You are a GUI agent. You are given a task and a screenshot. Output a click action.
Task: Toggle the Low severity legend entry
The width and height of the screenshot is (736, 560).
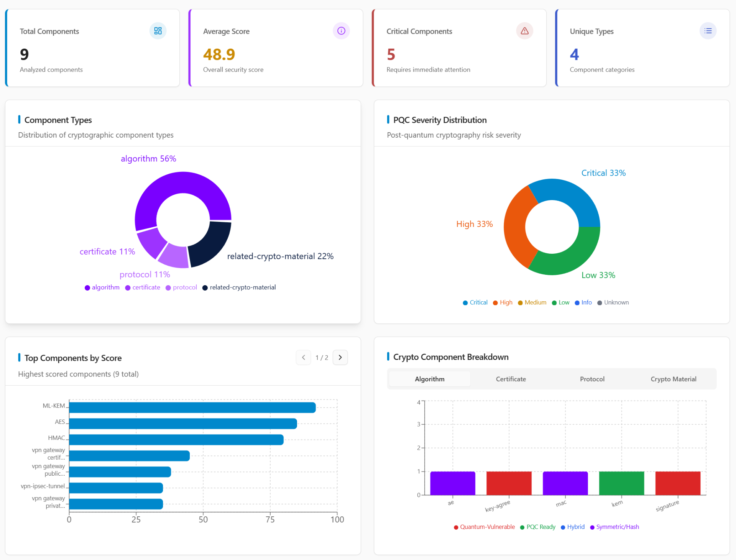click(x=560, y=302)
